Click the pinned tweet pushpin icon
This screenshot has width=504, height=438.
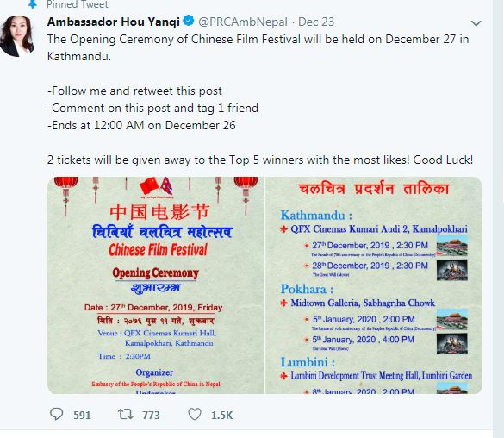click(33, 4)
